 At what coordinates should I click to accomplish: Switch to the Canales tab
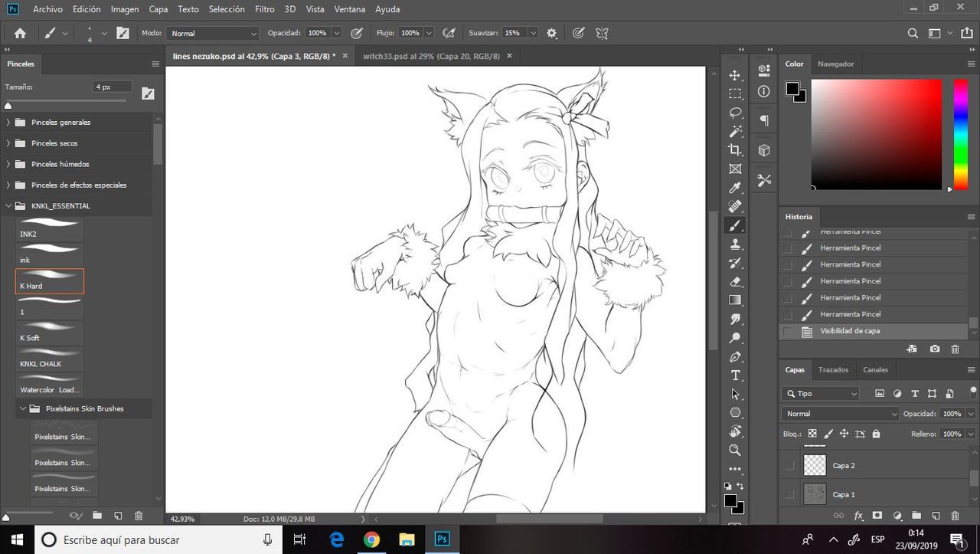coord(875,369)
